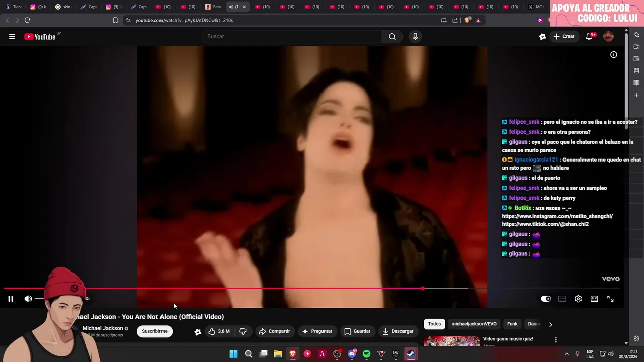The height and width of the screenshot is (362, 644).
Task: Expand more filter chips with arrow
Action: (x=550, y=324)
